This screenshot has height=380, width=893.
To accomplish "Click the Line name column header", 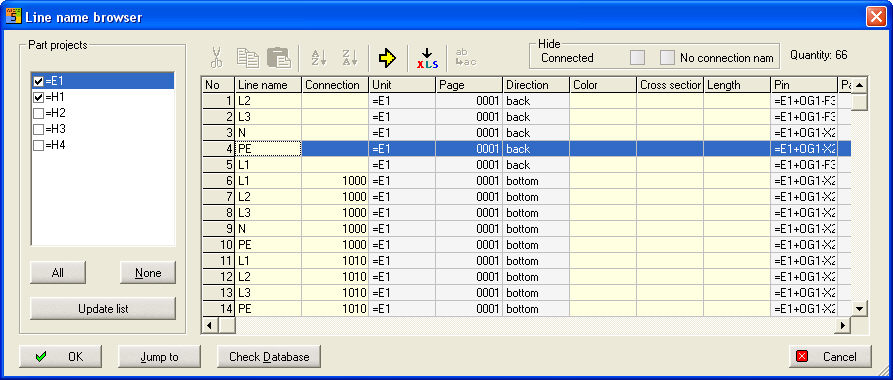I will (268, 85).
